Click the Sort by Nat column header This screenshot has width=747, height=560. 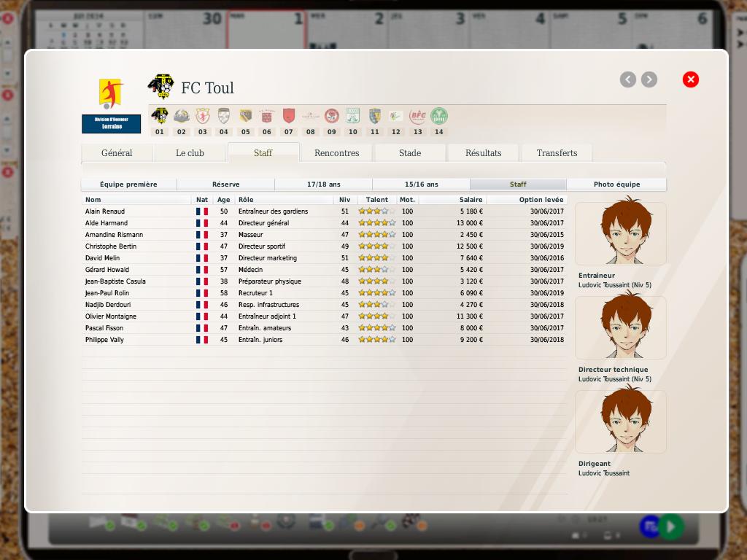[x=202, y=200]
